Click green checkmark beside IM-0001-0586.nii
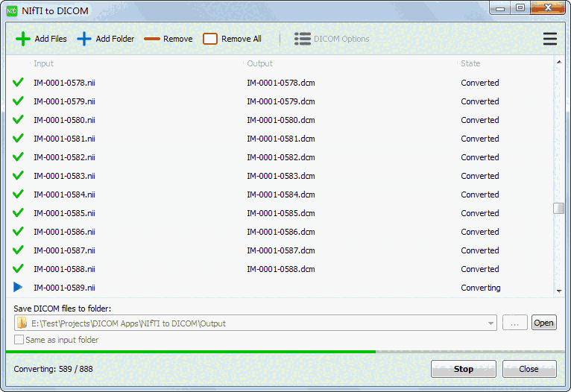Image resolution: width=571 pixels, height=392 pixels. click(x=18, y=231)
